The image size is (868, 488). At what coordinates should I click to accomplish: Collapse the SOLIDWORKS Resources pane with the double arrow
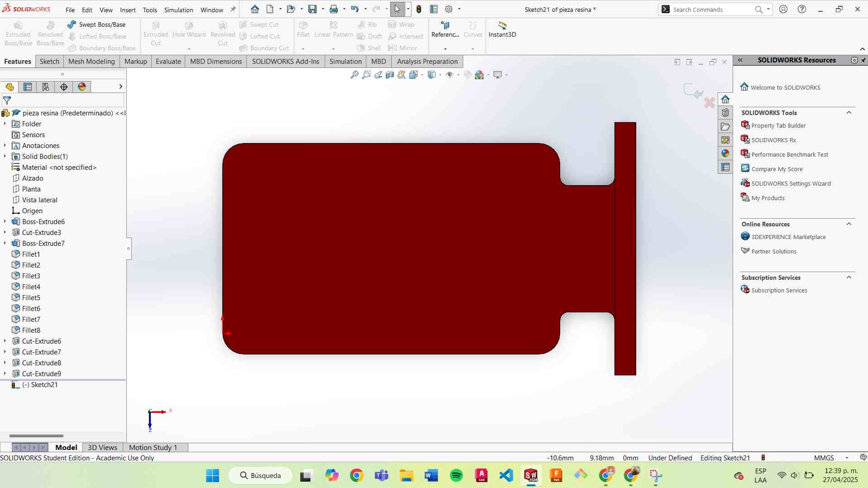(x=740, y=60)
